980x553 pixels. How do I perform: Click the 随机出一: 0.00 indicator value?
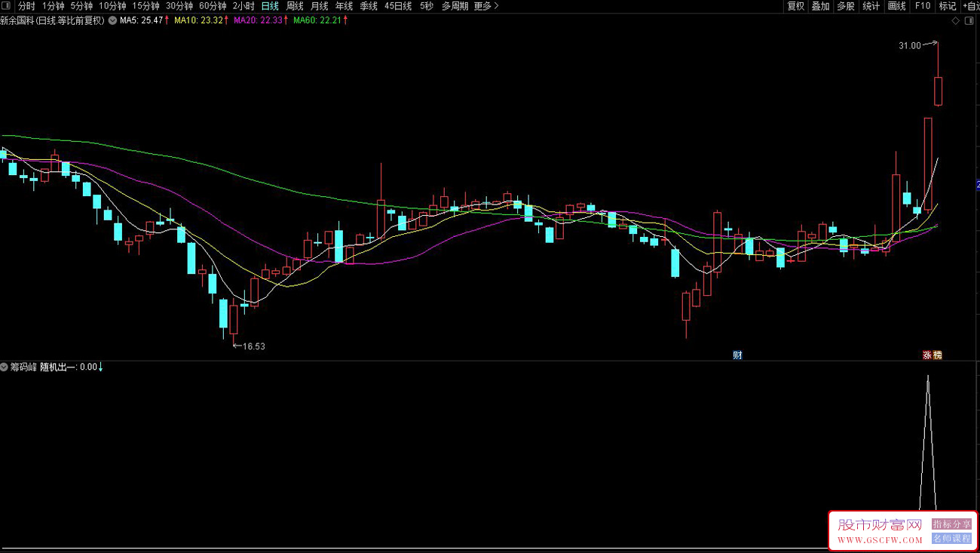point(68,367)
